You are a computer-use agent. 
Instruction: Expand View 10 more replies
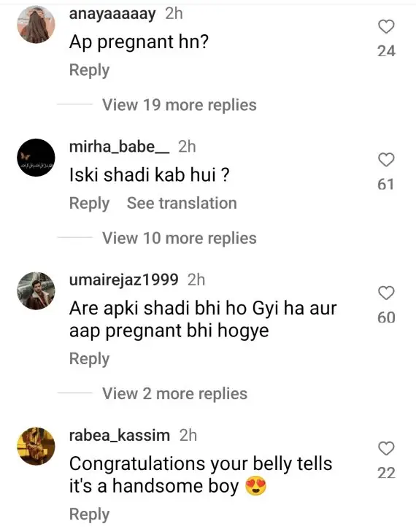(179, 238)
